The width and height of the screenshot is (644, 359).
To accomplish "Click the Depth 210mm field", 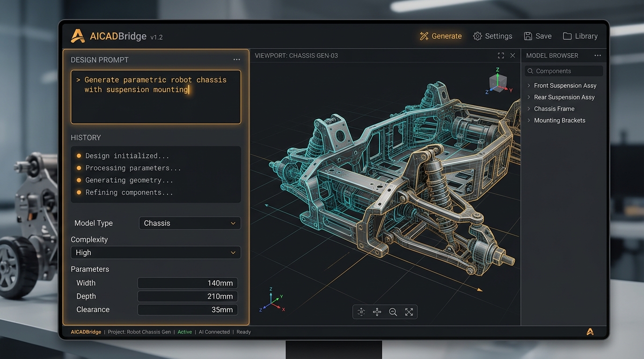I will click(188, 296).
